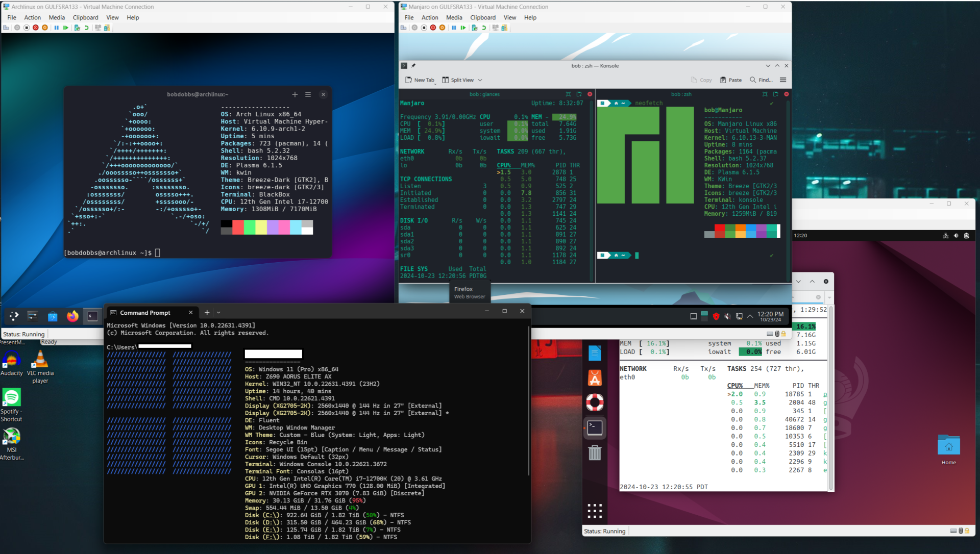The height and width of the screenshot is (554, 980).
Task: Open Plasma application launcher in Archlinux taskbar
Action: point(14,316)
